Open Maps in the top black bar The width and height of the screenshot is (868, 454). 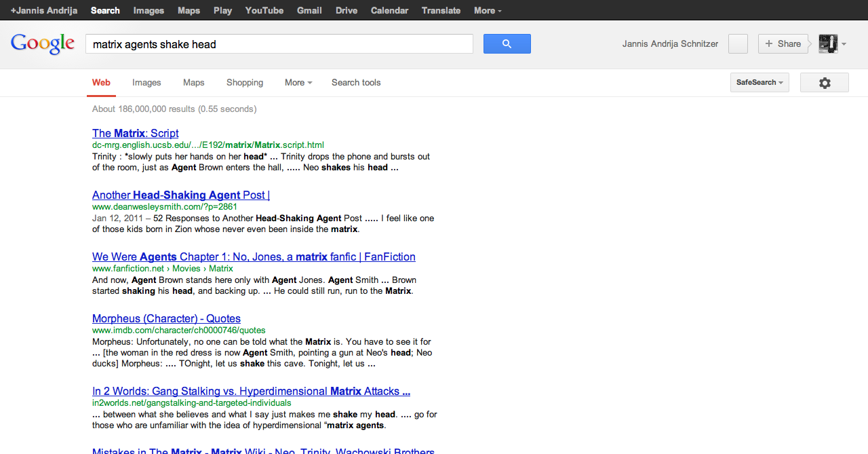pos(189,10)
